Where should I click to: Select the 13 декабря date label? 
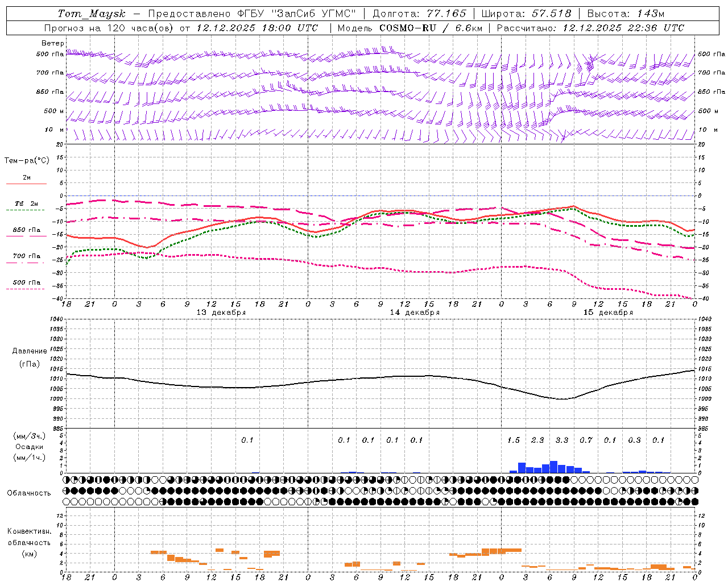(x=221, y=313)
